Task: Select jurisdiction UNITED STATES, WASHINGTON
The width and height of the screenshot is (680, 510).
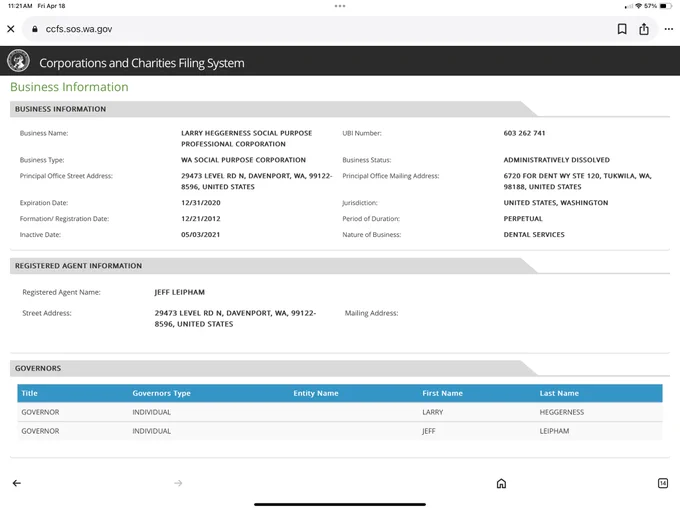Action: coord(556,203)
